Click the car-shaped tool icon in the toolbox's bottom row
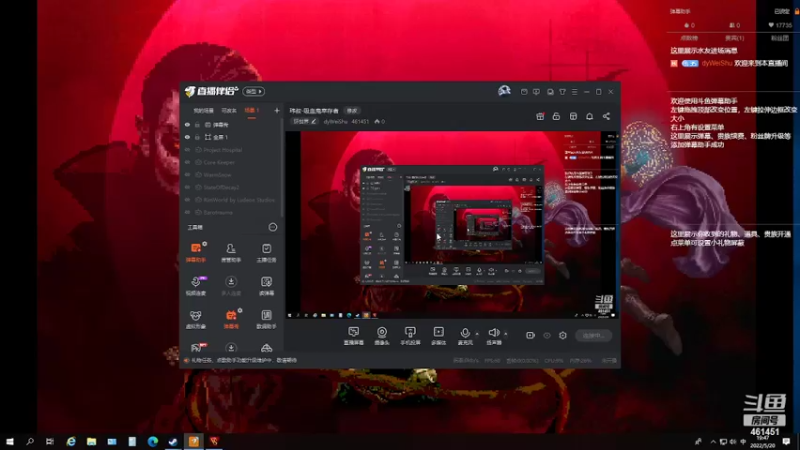 tap(266, 348)
